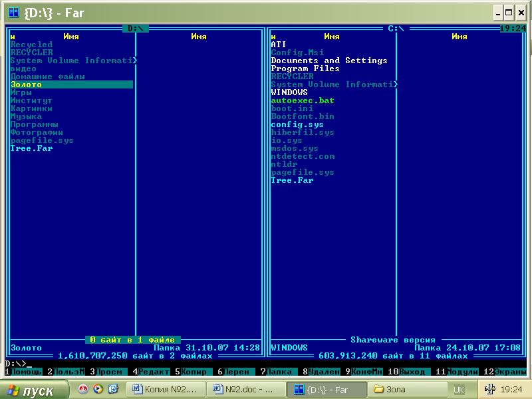Select Tree.Far in C: panel
This screenshot has height=399, width=532.
[292, 180]
